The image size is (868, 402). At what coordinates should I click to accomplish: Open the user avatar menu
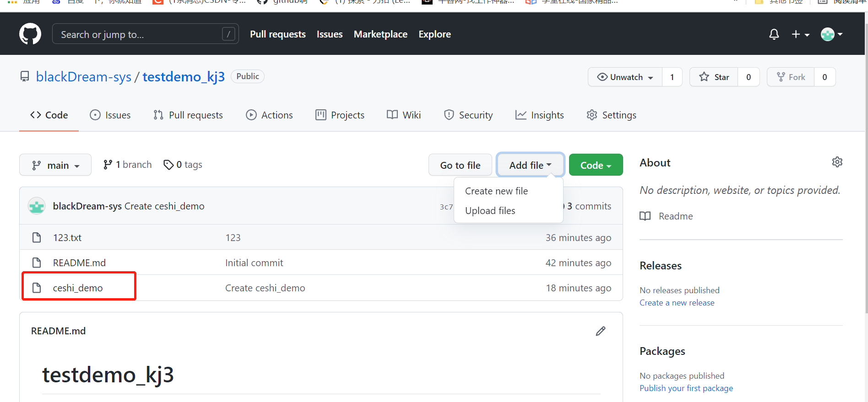tap(832, 34)
